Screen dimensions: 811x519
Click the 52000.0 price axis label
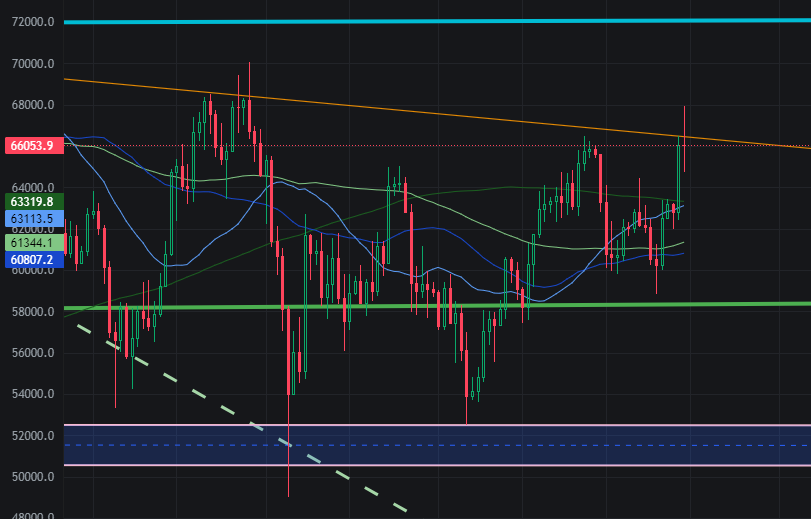point(33,436)
